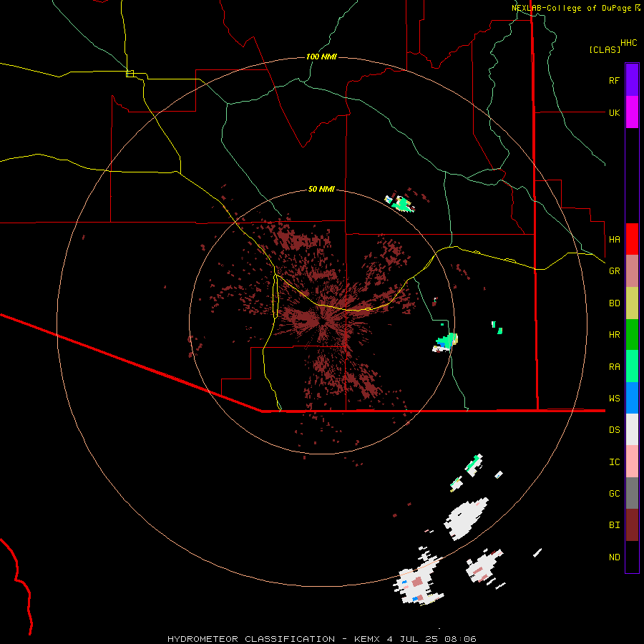
Task: Click the '[CLAS]' units label
Action: [x=605, y=49]
